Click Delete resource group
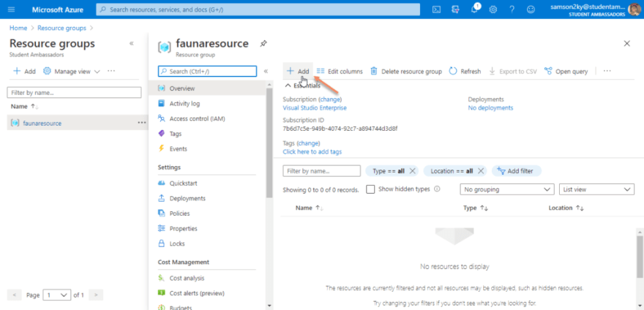The image size is (644, 310). (x=406, y=71)
